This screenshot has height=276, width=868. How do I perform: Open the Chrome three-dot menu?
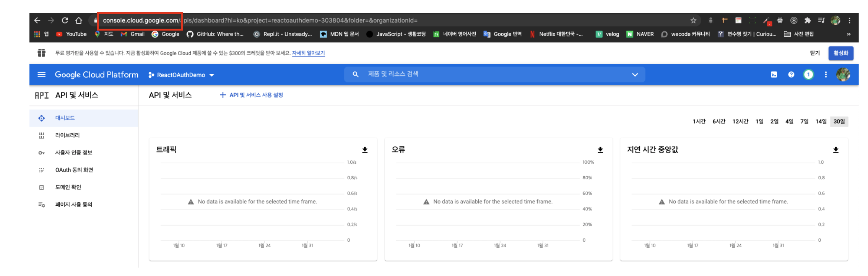849,20
